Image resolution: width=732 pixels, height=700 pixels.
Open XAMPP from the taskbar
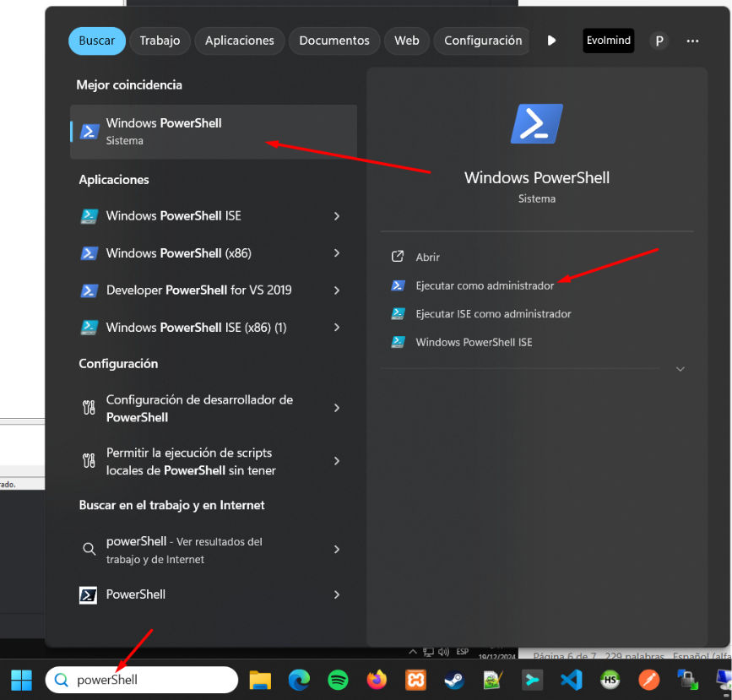pos(415,680)
